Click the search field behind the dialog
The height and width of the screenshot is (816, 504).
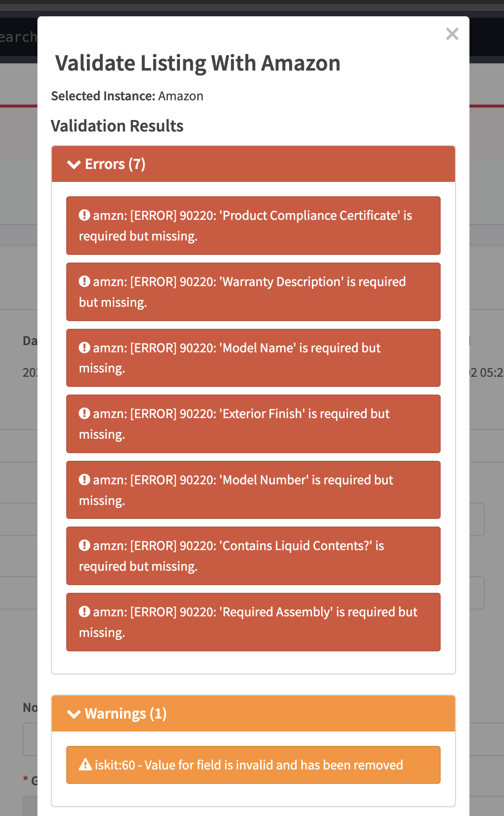19,37
